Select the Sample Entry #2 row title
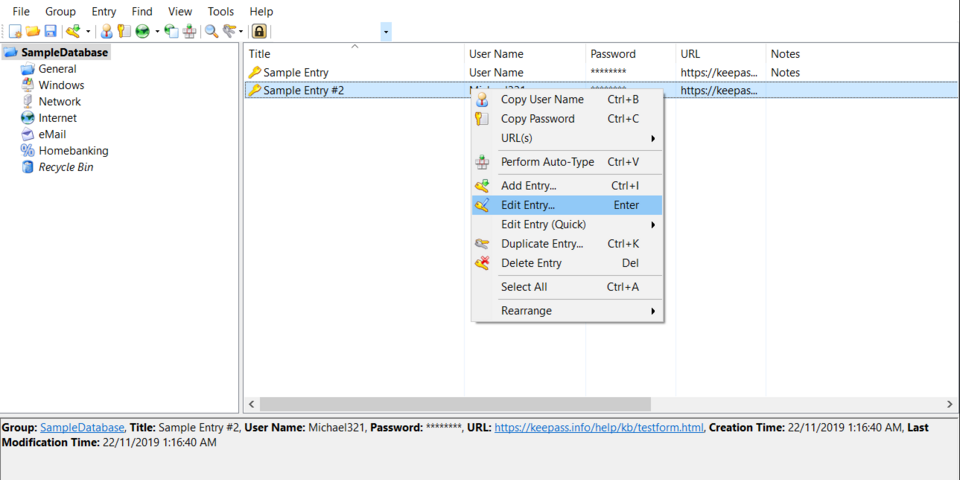 tap(304, 91)
